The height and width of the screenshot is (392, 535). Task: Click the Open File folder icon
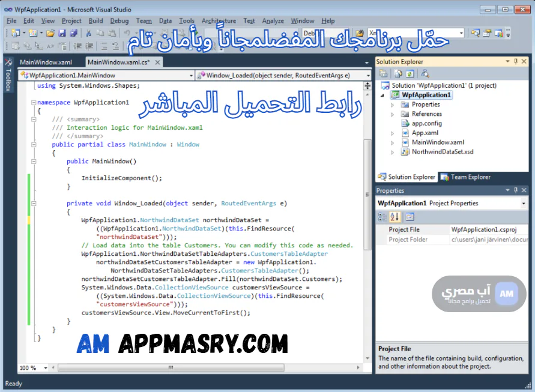pos(50,33)
